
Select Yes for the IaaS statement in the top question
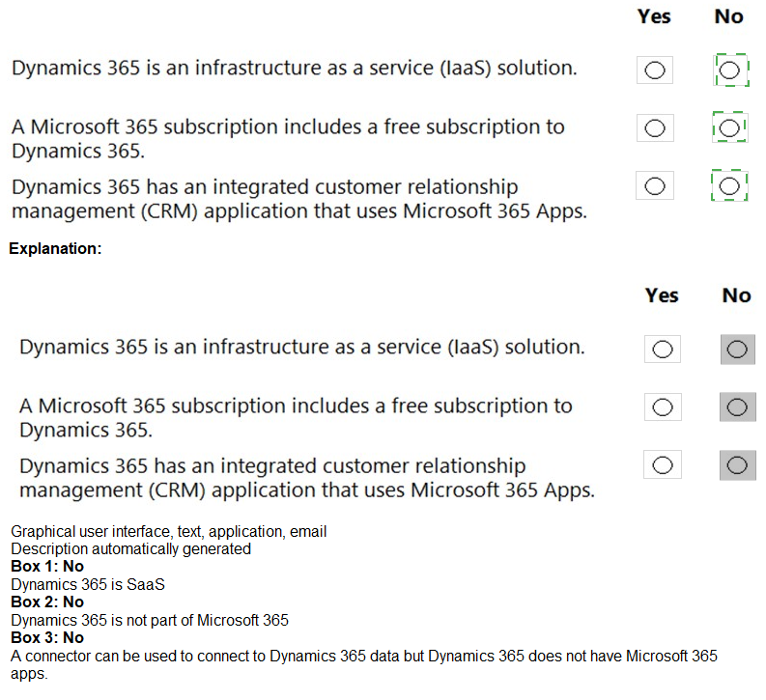point(654,70)
